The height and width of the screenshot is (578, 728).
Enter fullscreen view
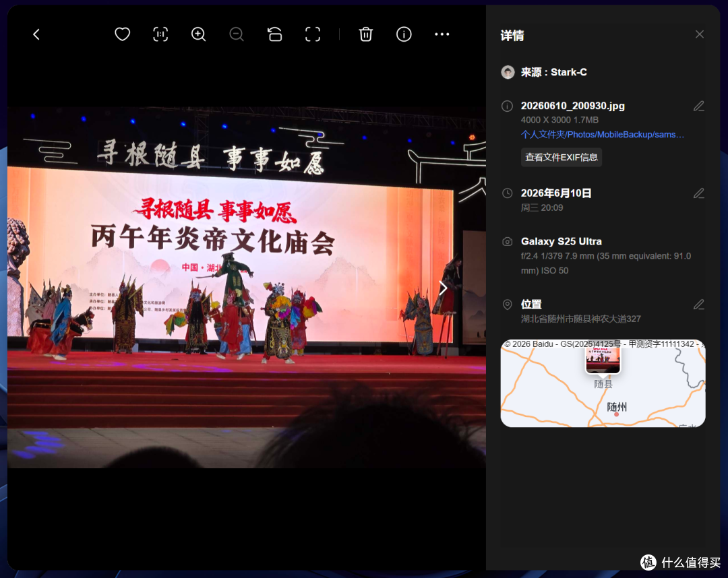[313, 34]
